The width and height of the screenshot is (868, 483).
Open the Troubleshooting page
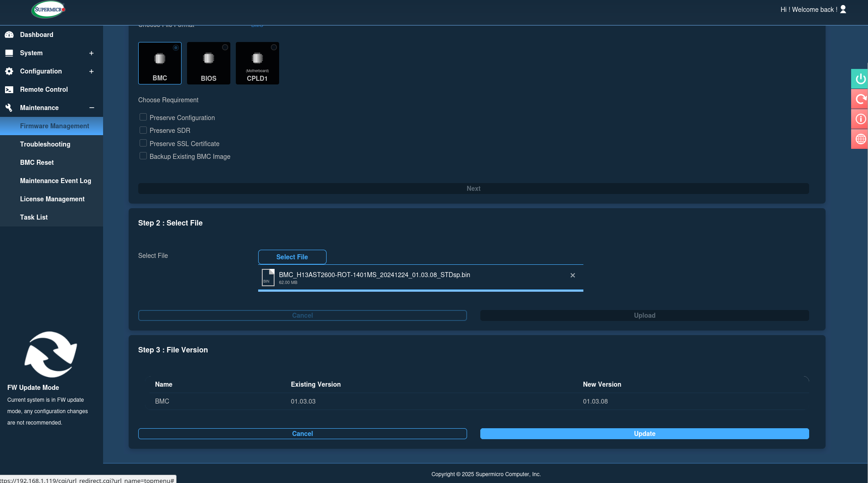(45, 144)
